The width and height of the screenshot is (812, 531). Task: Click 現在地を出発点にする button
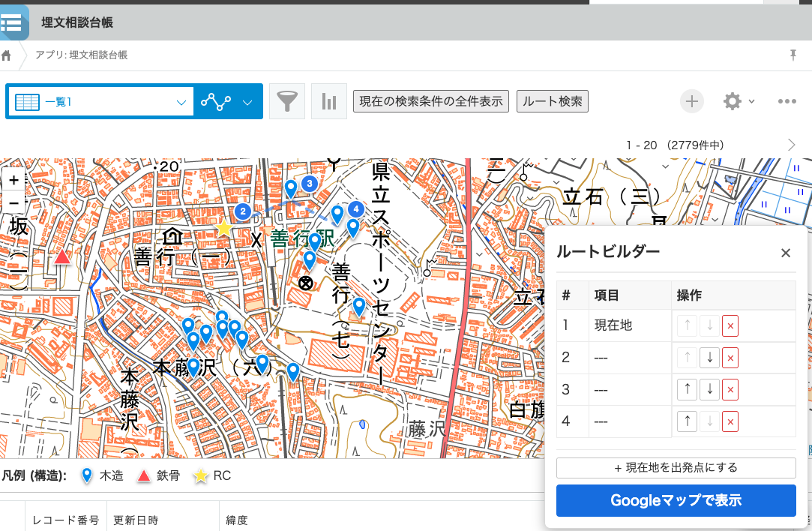coord(676,468)
